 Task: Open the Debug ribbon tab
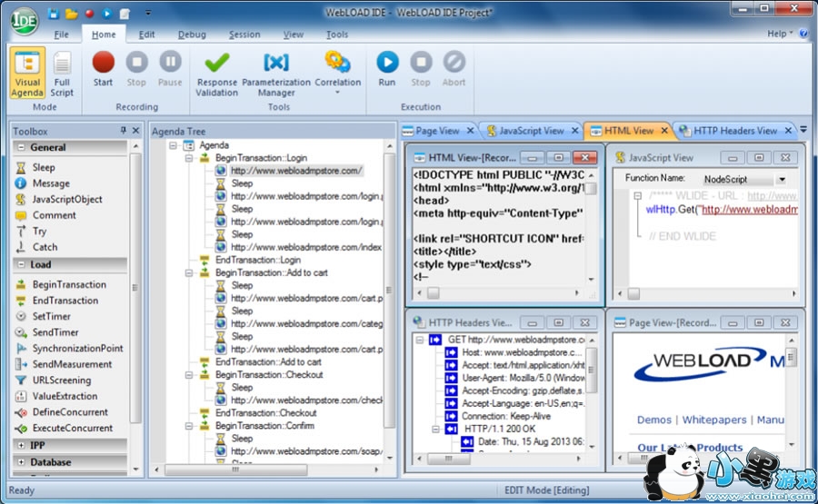192,35
